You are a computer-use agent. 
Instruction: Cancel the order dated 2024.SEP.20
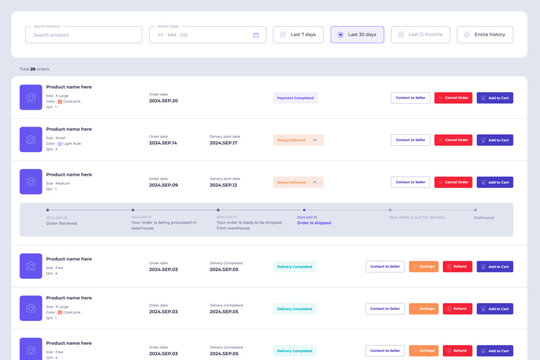tap(453, 98)
